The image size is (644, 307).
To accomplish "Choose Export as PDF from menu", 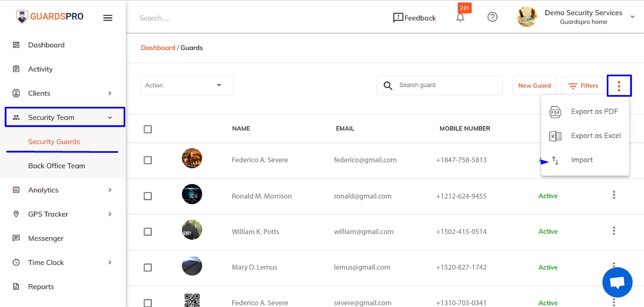I will click(x=594, y=112).
